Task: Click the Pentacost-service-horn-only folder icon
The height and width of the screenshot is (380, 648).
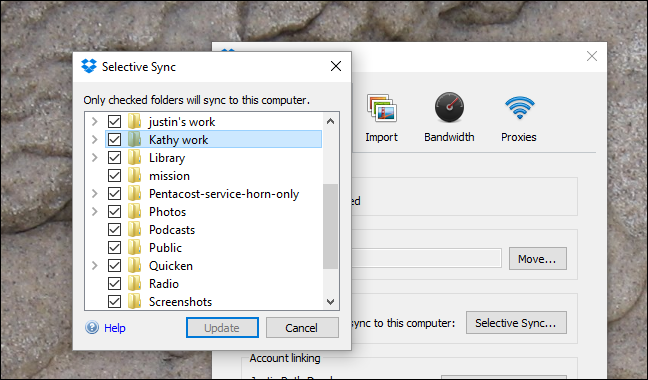Action: [x=134, y=193]
